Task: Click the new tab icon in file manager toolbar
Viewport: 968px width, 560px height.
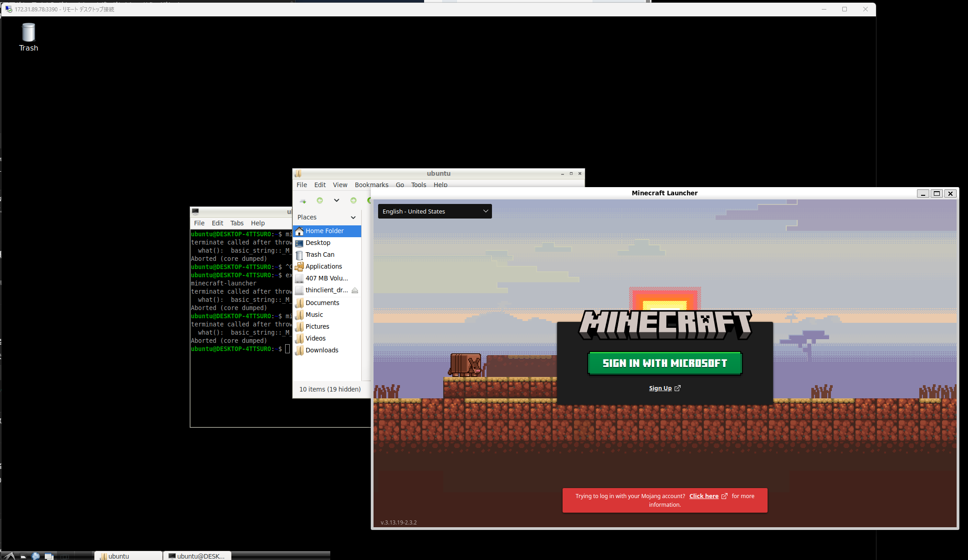Action: 302,201
